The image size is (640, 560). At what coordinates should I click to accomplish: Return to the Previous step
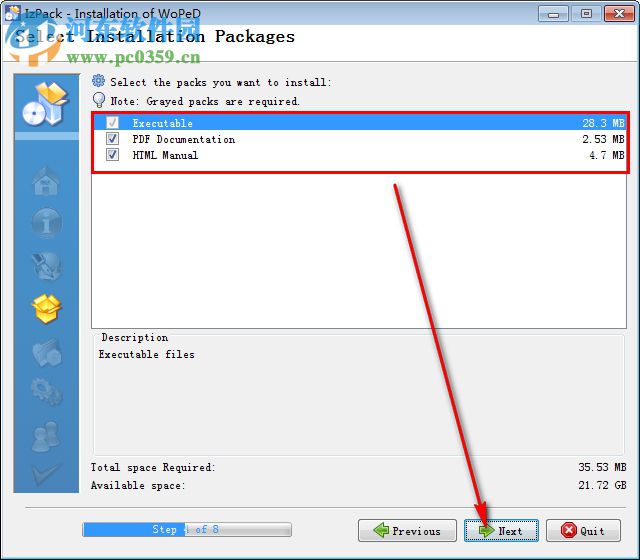(407, 531)
